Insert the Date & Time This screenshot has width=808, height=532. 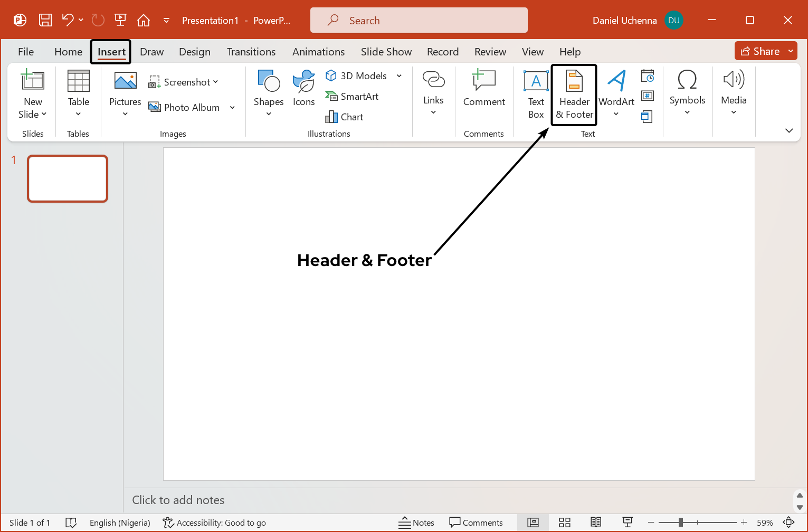(647, 75)
